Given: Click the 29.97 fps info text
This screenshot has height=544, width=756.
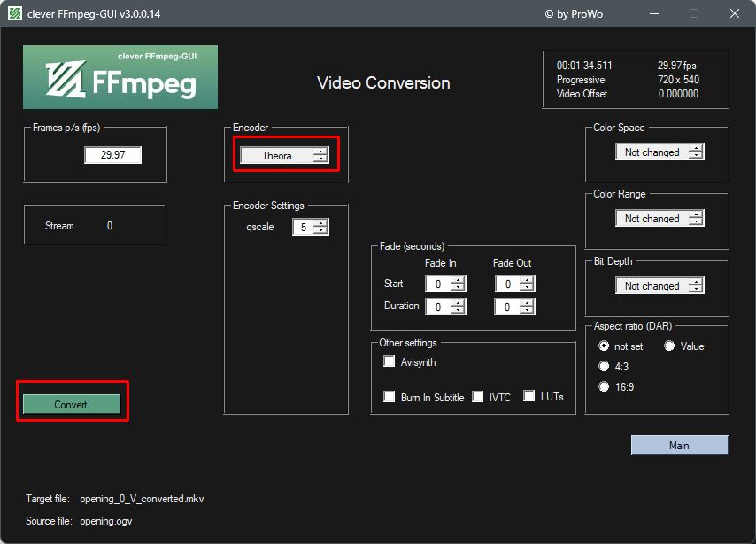Looking at the screenshot, I should (677, 66).
